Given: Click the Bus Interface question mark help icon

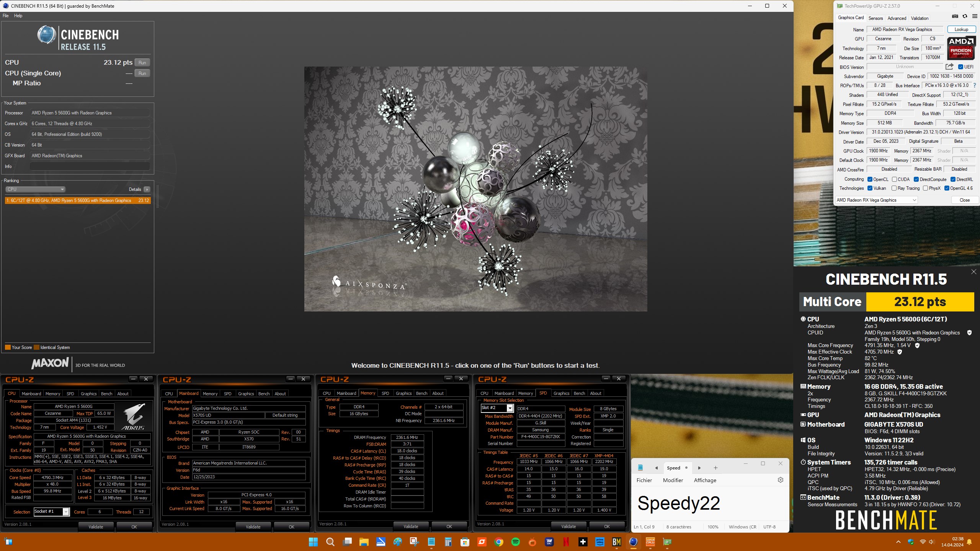Looking at the screenshot, I should click(x=974, y=85).
